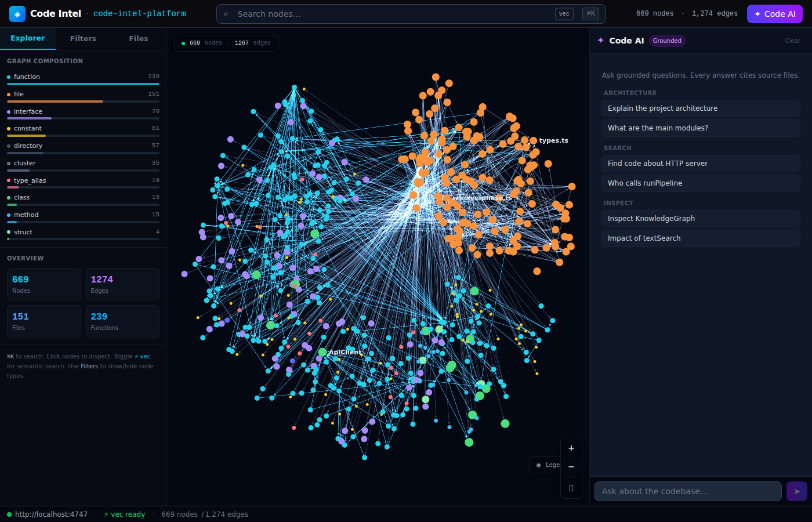Switch to the Explorer tab
Viewport: 812px width, 522px height.
click(x=28, y=38)
